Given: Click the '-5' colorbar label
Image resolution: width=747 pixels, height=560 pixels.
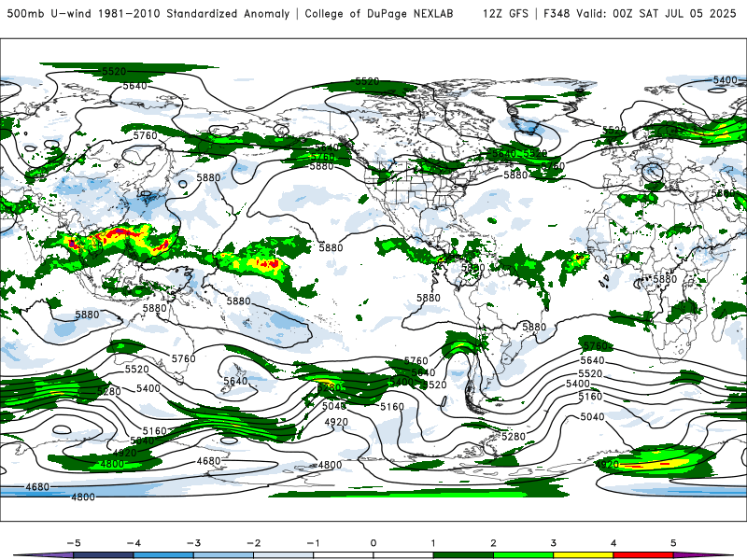Looking at the screenshot, I should 74,543.
